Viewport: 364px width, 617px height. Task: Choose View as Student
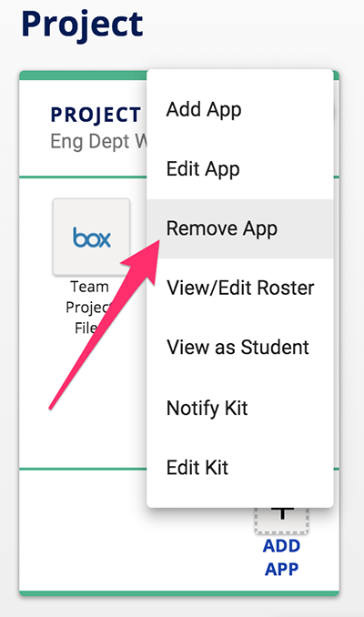coord(240,348)
